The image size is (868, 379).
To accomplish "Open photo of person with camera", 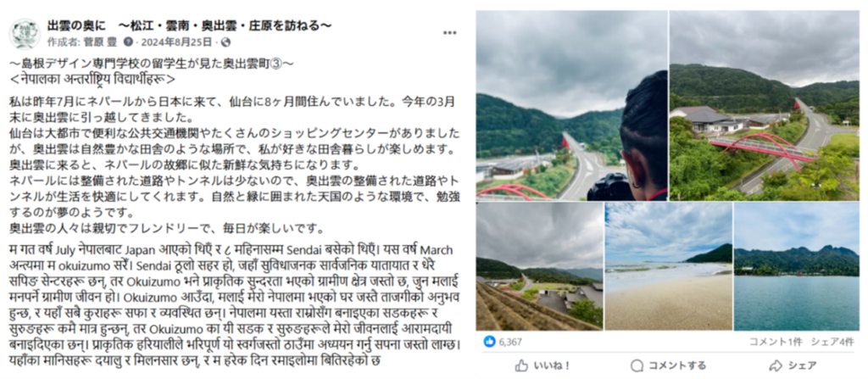I will coord(572,105).
